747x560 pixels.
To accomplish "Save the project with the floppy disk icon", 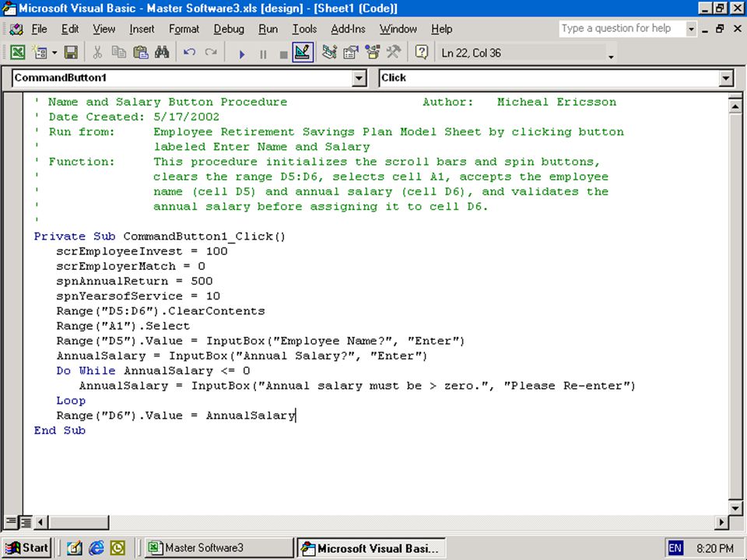I will point(71,52).
